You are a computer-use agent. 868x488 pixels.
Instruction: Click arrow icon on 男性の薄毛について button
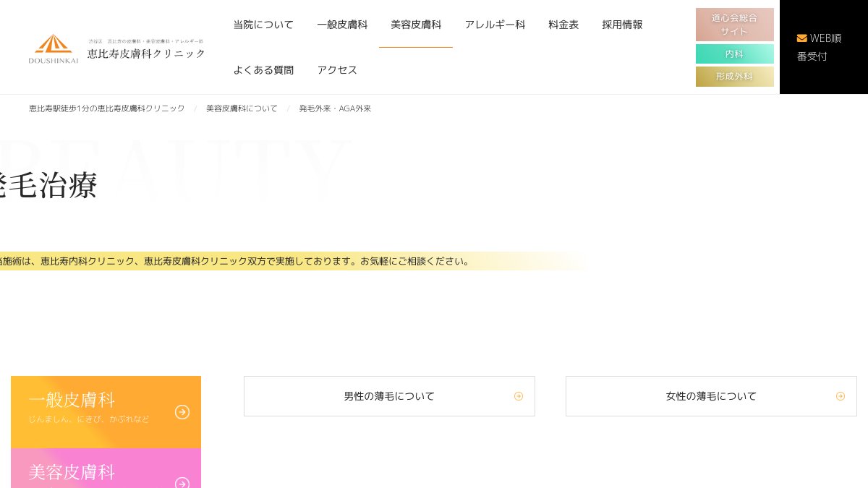point(519,396)
